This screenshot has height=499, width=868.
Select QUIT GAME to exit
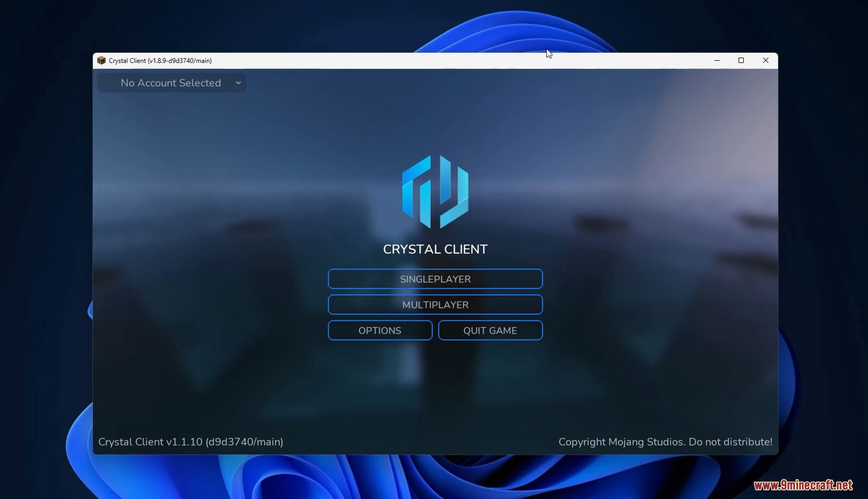[x=490, y=330]
